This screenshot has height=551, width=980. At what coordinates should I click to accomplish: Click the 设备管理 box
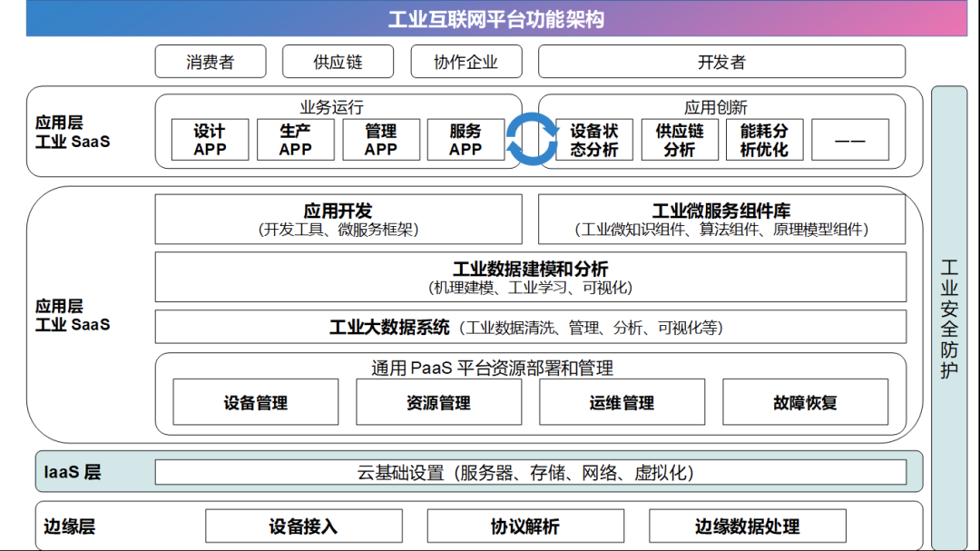[x=255, y=402]
